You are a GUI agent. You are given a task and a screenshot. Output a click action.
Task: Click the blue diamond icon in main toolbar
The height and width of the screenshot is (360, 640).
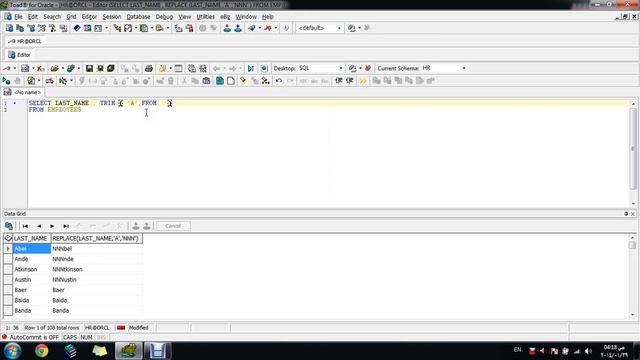[76, 28]
